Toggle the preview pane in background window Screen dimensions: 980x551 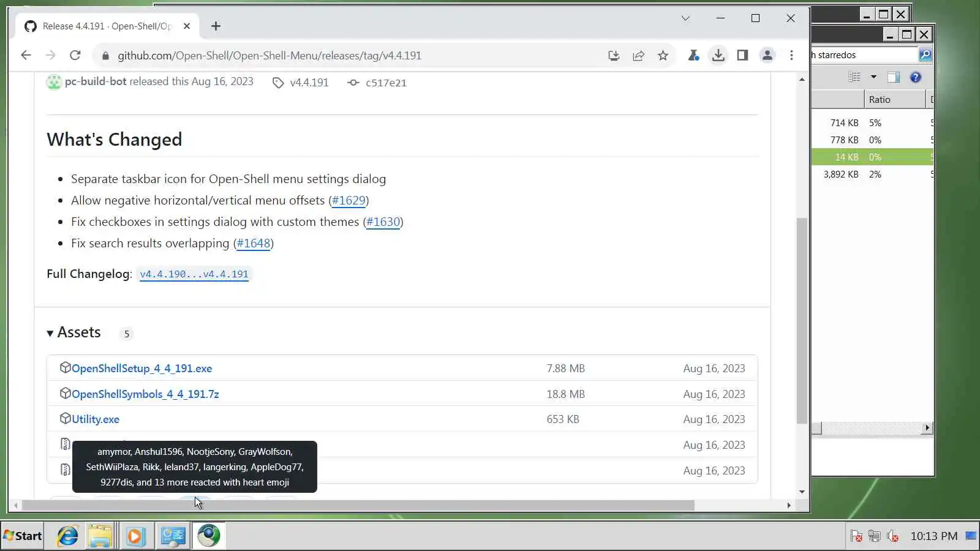(894, 77)
